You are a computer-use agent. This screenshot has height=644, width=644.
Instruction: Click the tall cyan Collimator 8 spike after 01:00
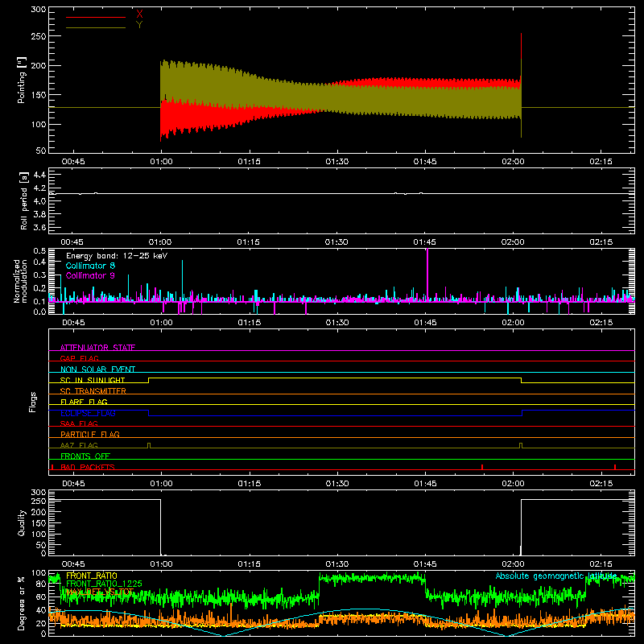pyautogui.click(x=183, y=281)
